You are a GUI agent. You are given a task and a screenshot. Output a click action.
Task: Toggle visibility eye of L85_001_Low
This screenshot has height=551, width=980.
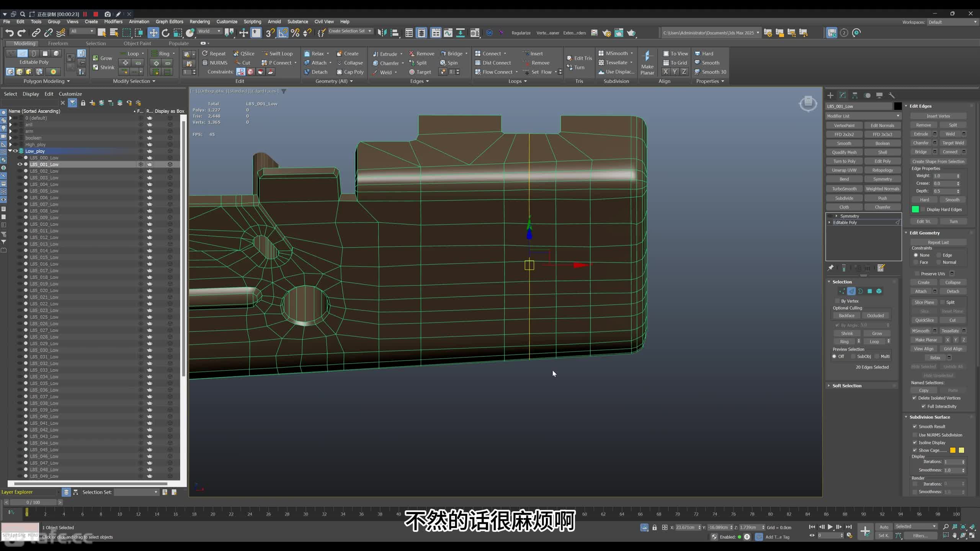[x=20, y=165]
